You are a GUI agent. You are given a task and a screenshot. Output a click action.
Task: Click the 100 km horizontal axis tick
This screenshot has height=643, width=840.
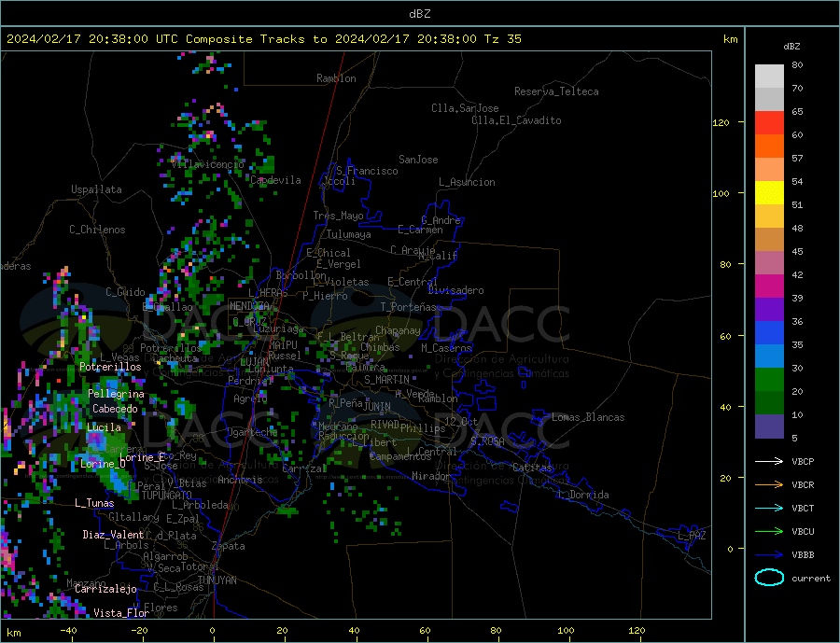(566, 631)
